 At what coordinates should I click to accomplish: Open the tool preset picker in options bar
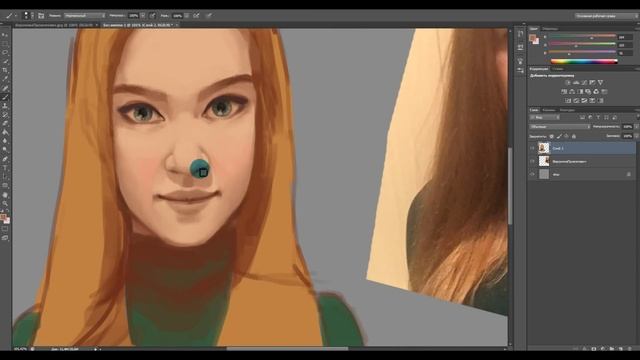11,16
